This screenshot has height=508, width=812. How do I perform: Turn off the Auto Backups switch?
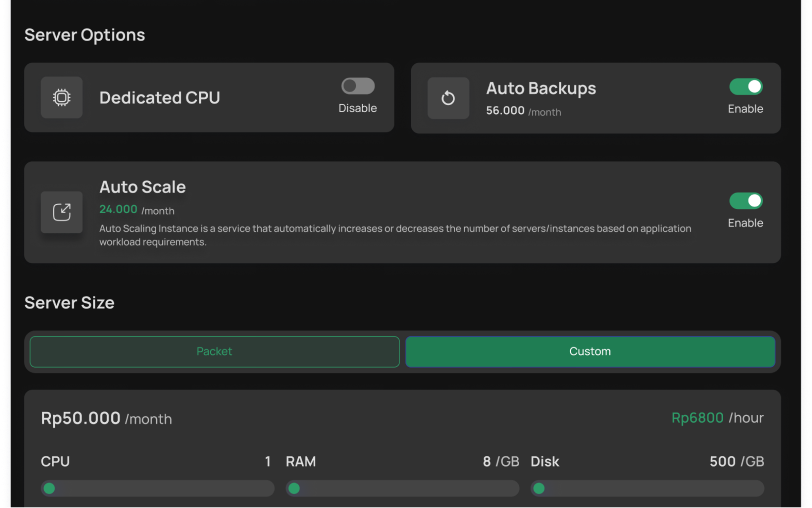[x=746, y=87]
